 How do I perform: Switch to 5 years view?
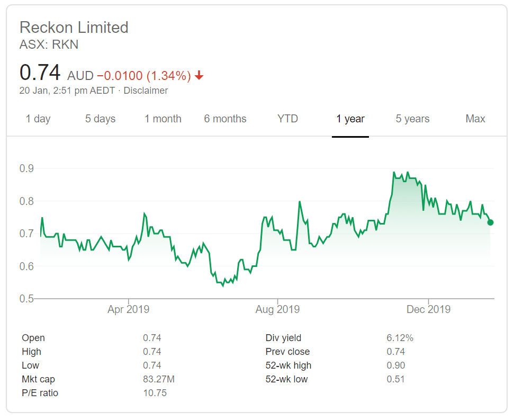click(x=412, y=119)
